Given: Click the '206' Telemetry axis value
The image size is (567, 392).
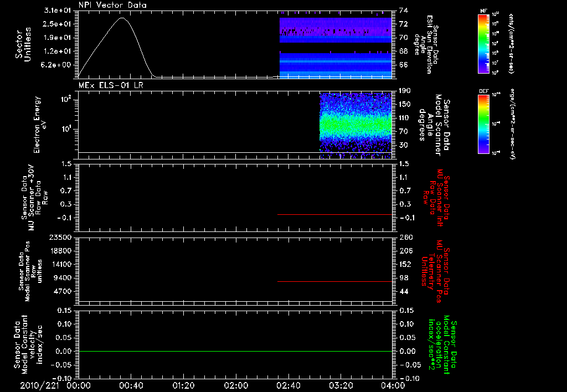Looking at the screenshot, I should (x=406, y=251).
